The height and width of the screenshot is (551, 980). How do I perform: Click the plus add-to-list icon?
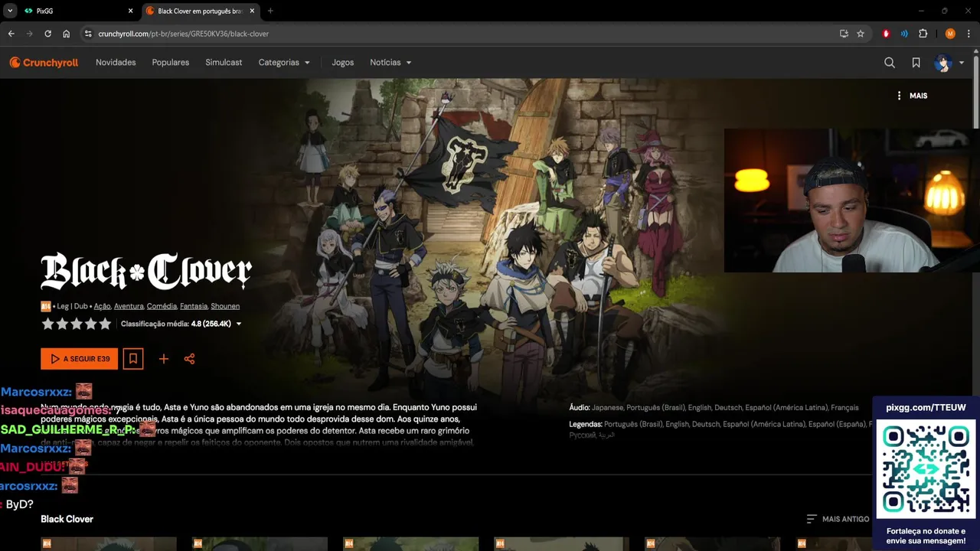click(x=163, y=359)
